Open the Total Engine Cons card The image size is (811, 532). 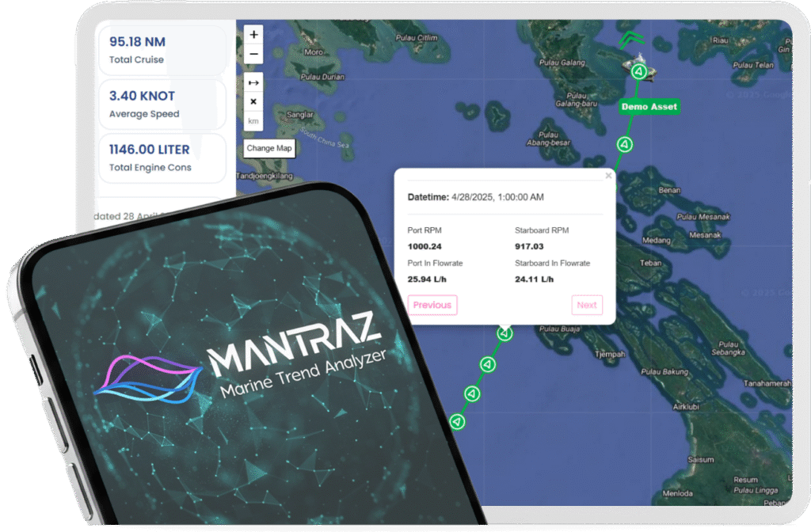pos(161,158)
